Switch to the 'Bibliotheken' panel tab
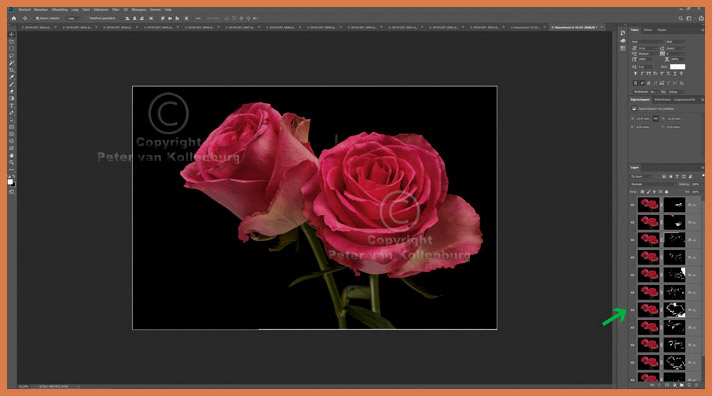This screenshot has width=712, height=396. point(662,99)
